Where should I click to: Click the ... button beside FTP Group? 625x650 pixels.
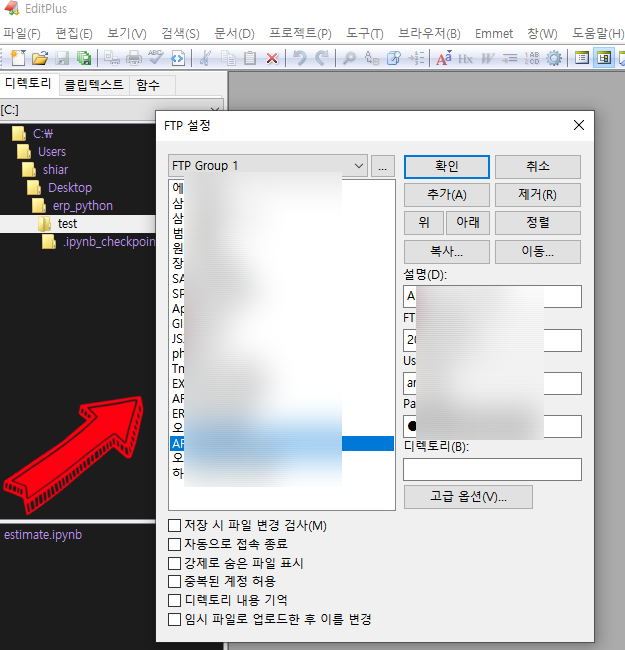(x=383, y=166)
